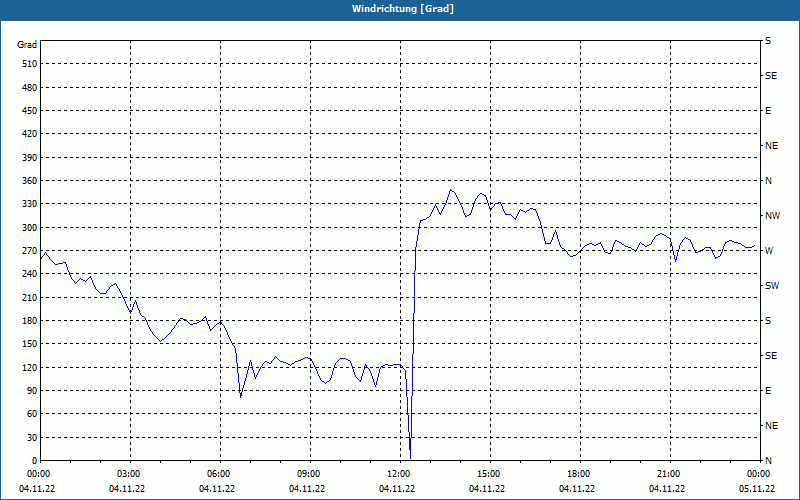800x500 pixels.
Task: Select the 150 y-axis value
Action: click(x=30, y=344)
